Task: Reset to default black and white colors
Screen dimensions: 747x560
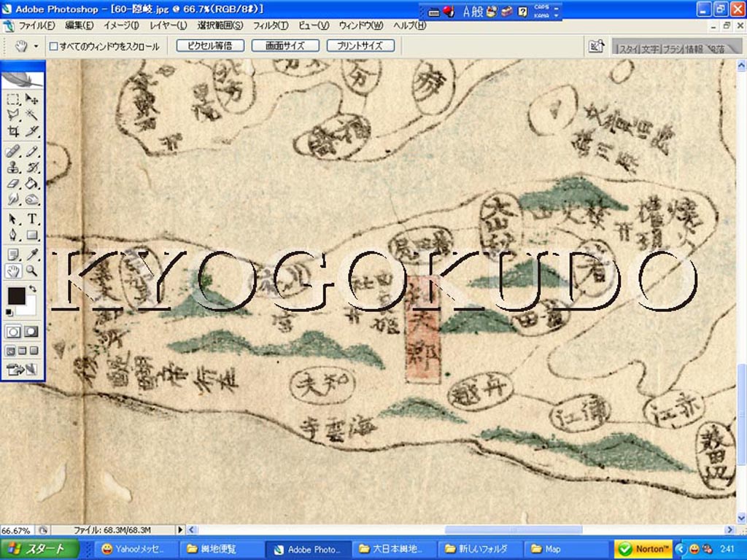Action: click(x=9, y=312)
